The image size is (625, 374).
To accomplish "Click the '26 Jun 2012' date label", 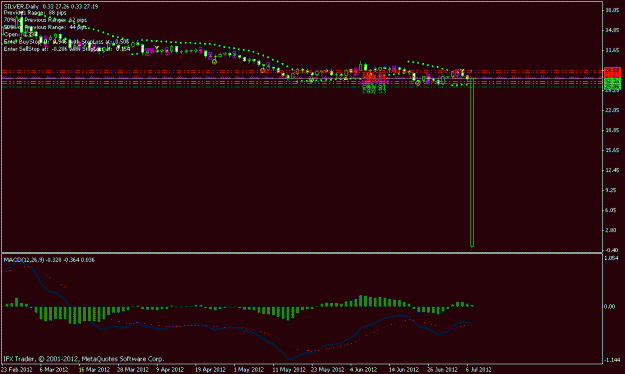I will pyautogui.click(x=442, y=370).
